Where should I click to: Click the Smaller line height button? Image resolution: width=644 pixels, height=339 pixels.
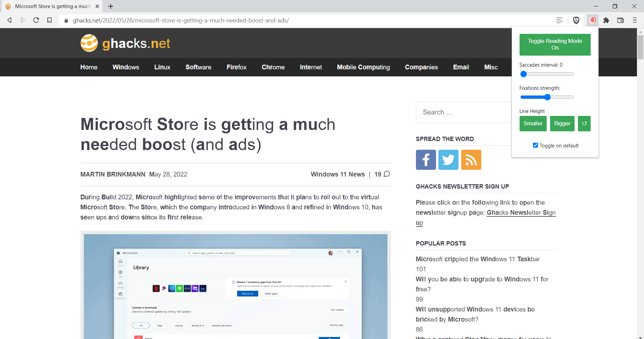533,124
